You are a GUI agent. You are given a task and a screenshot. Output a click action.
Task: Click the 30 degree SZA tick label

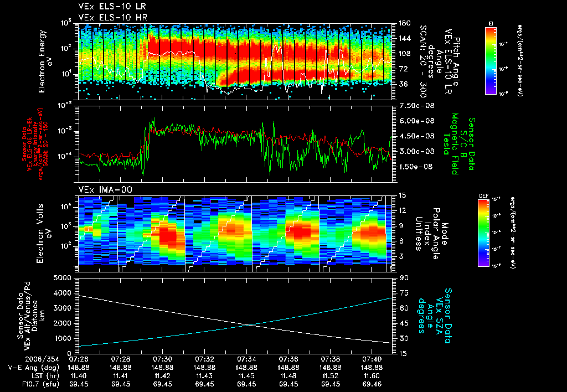pyautogui.click(x=404, y=338)
